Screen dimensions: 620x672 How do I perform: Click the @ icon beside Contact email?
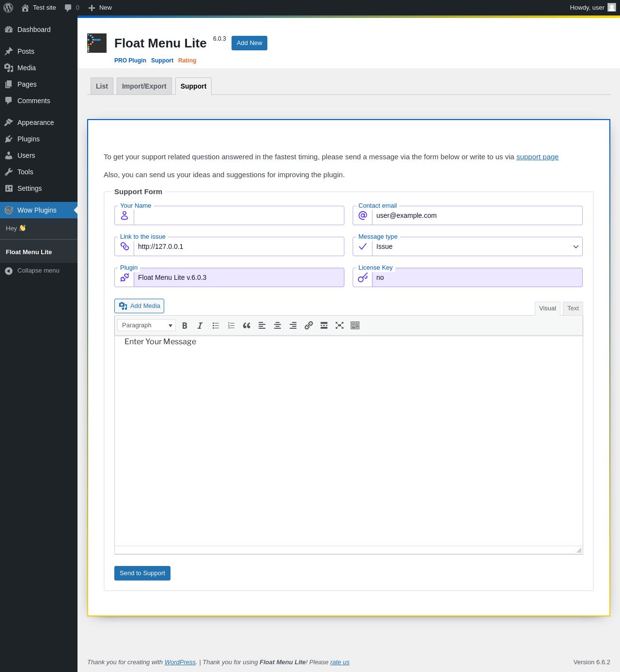click(363, 215)
